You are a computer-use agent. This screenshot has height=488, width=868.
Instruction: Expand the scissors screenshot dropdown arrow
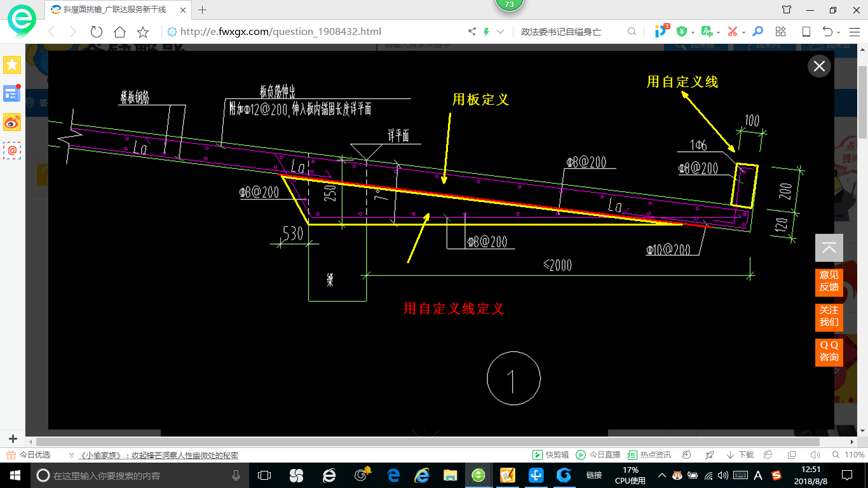point(743,32)
